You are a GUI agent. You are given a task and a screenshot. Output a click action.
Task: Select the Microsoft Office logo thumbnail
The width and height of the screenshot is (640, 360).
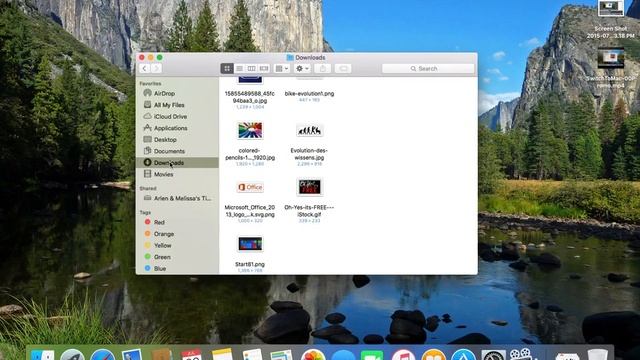point(250,187)
